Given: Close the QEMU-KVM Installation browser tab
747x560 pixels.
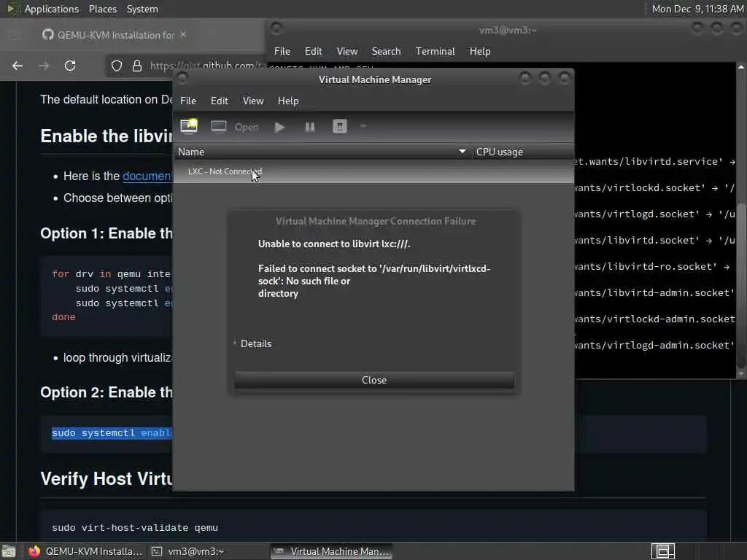Looking at the screenshot, I should coord(183,35).
